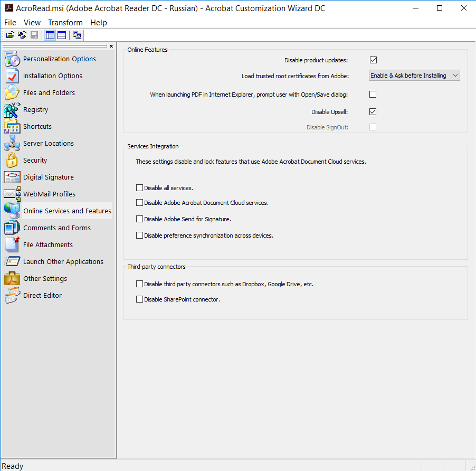Click the Ready status bar text
Screen dimensions: 476x471
pos(13,466)
